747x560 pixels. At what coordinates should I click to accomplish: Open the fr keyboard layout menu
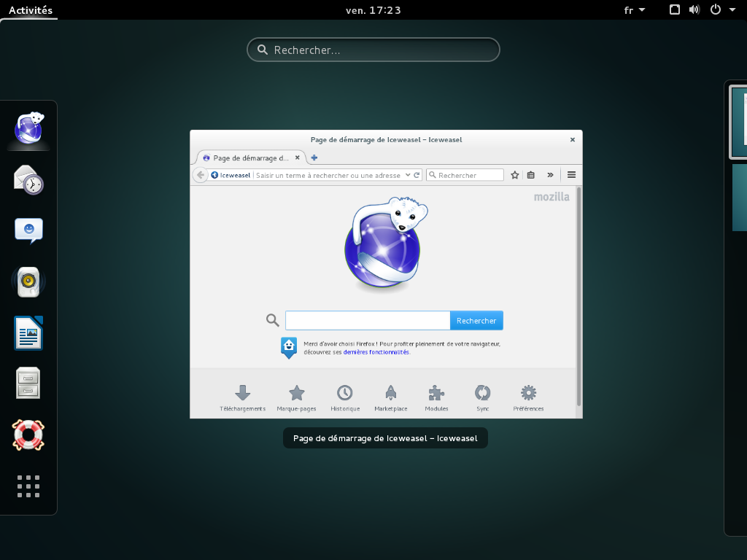(635, 10)
